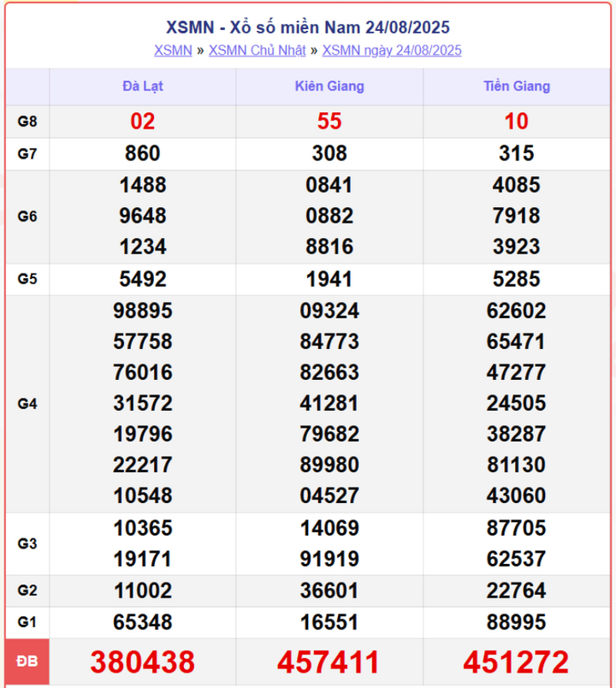Select G3 number 10365
This screenshot has width=616, height=688.
point(143,528)
